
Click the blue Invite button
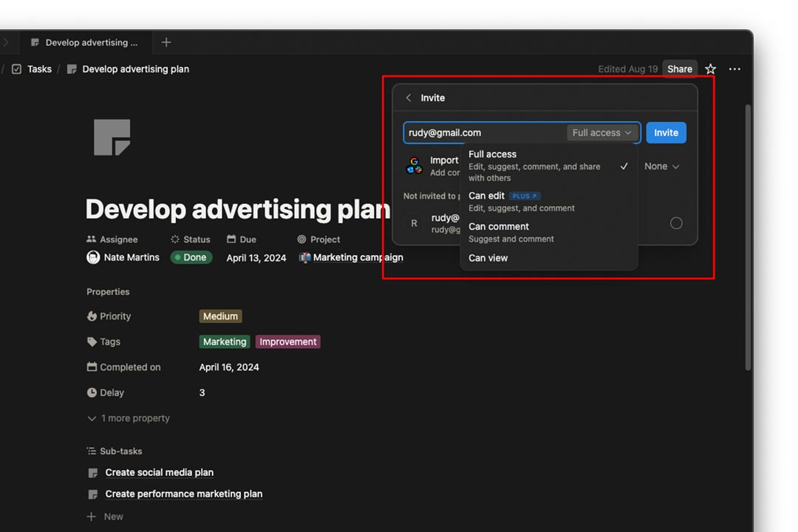point(666,133)
